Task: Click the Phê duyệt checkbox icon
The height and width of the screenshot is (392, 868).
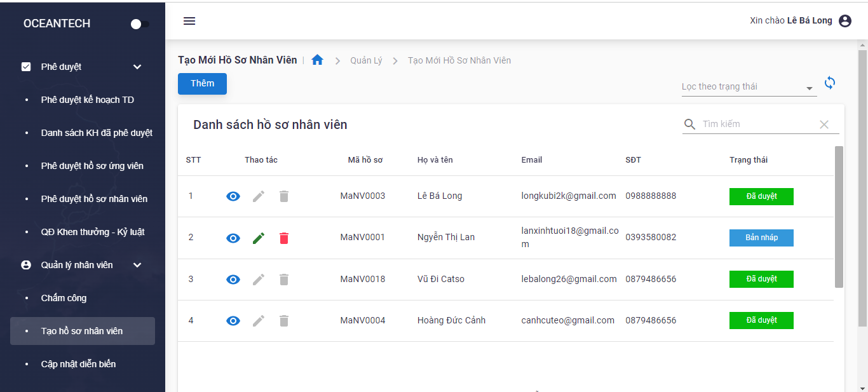Action: click(26, 67)
